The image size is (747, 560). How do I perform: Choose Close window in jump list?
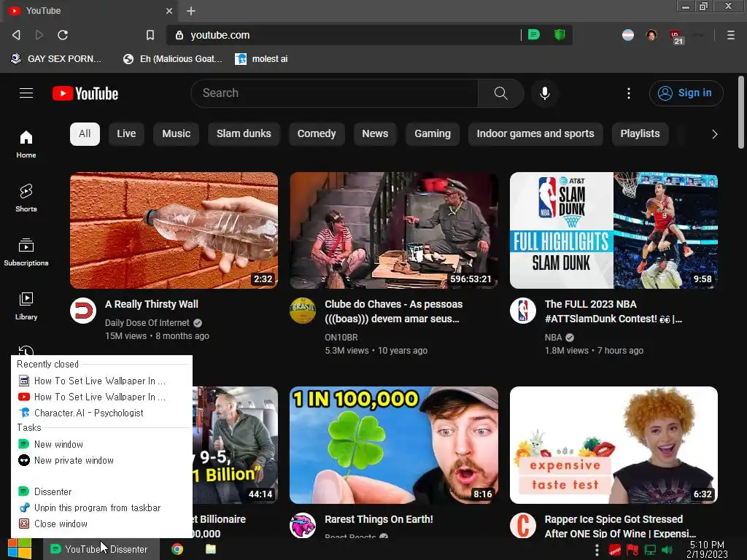101,524
